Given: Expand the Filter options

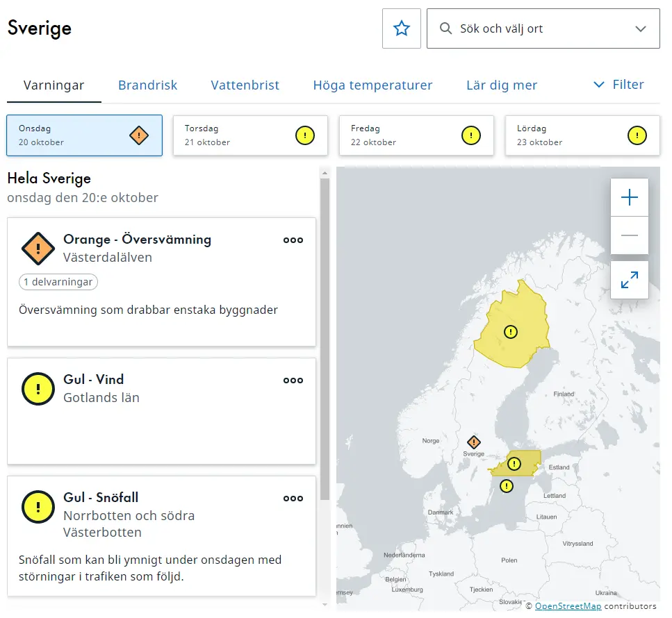Looking at the screenshot, I should pyautogui.click(x=618, y=85).
